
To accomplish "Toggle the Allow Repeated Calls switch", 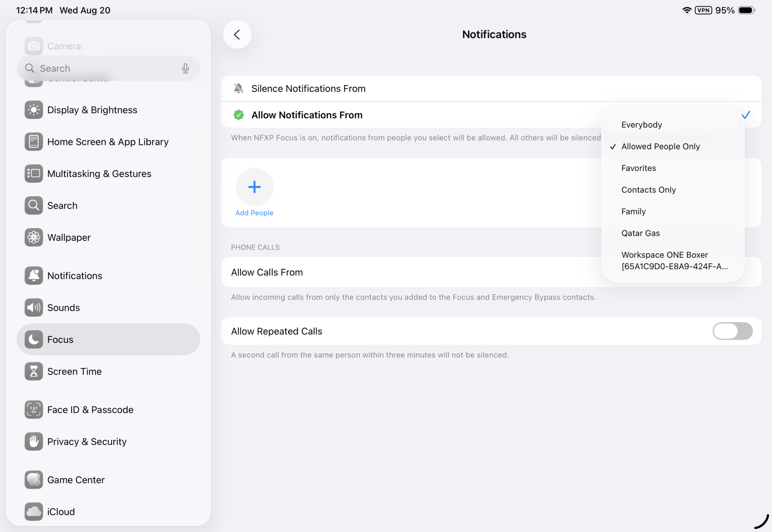I will point(732,331).
